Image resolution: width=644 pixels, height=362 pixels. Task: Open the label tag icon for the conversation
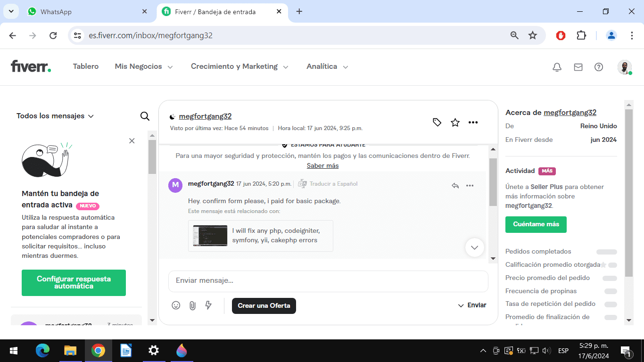click(437, 123)
